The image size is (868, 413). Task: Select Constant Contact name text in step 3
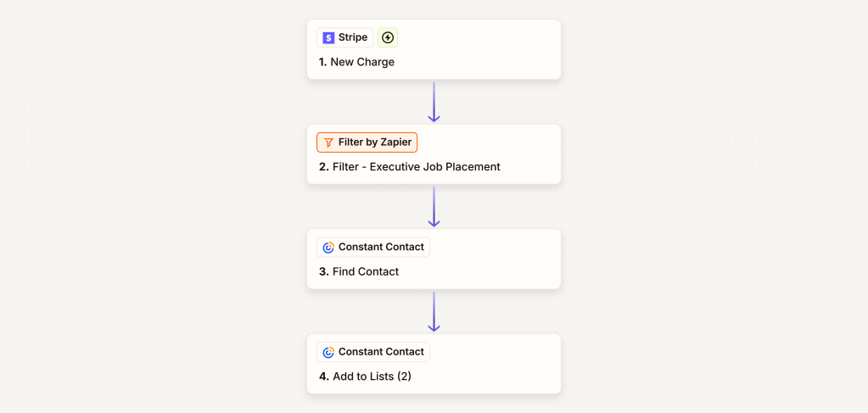(x=381, y=248)
